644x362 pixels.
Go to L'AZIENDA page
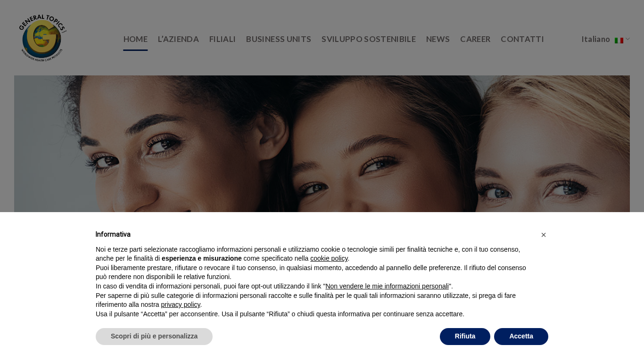pyautogui.click(x=178, y=39)
